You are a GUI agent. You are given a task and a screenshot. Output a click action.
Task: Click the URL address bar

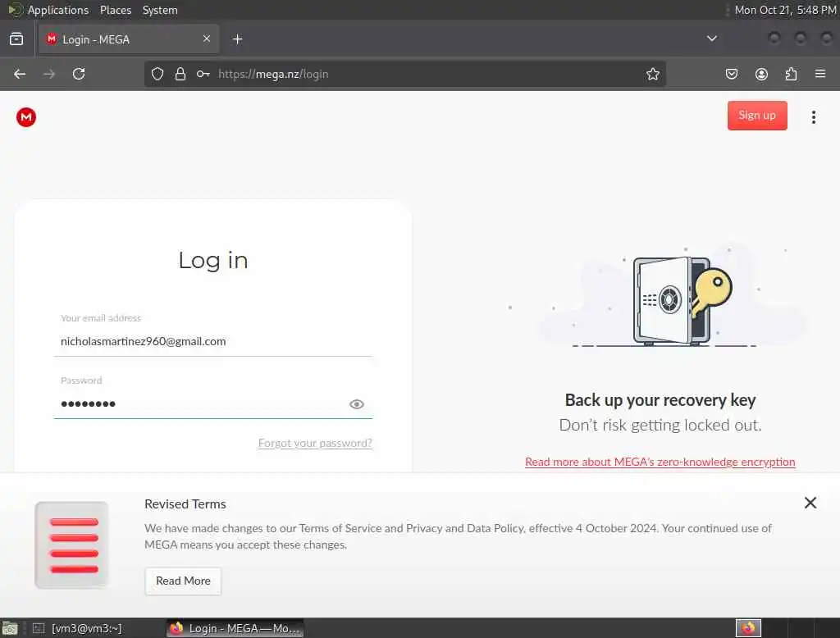click(404, 74)
